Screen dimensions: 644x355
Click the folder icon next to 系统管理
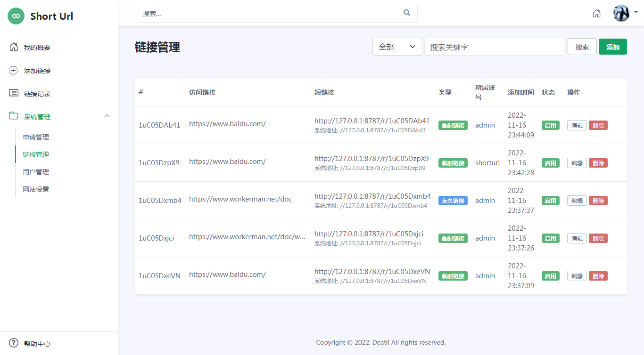coord(13,116)
